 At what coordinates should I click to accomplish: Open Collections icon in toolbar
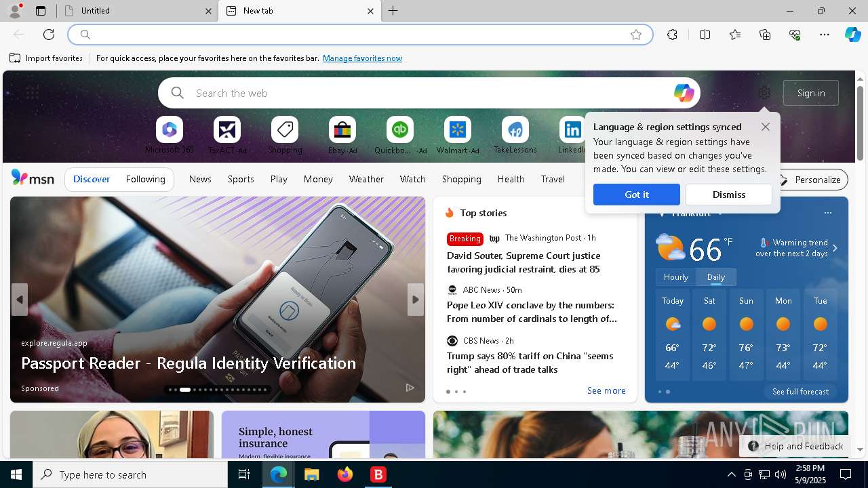(765, 35)
